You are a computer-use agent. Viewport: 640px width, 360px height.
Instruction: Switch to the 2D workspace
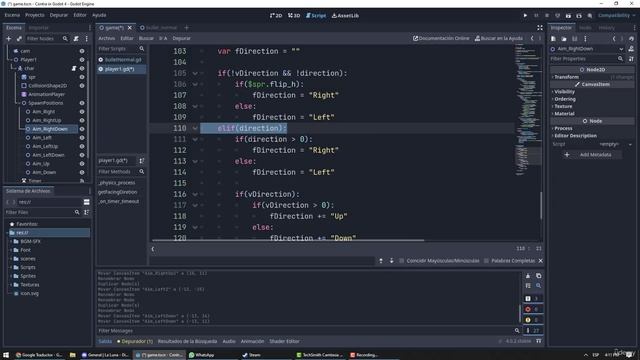(276, 16)
